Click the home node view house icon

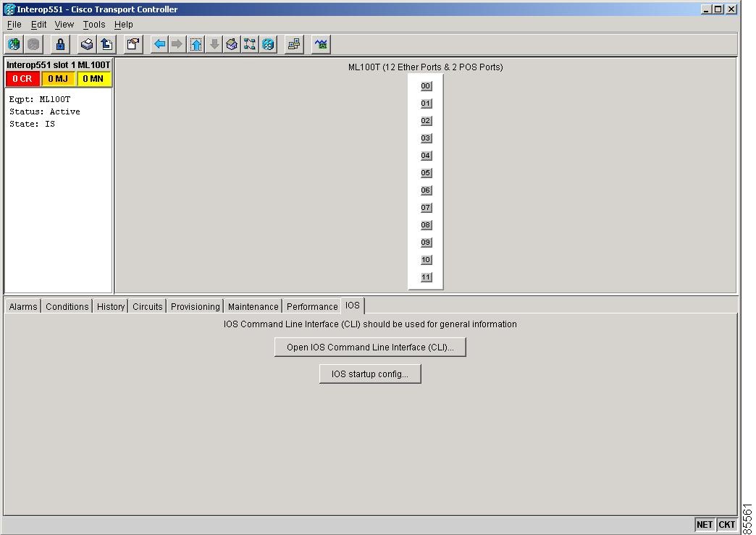coord(232,44)
